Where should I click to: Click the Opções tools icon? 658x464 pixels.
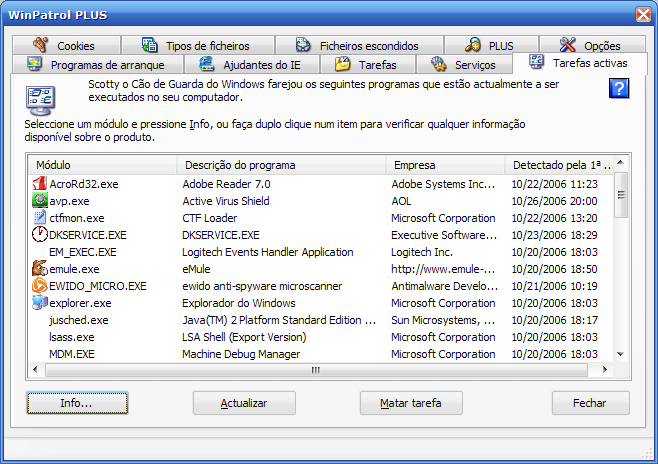coord(568,44)
